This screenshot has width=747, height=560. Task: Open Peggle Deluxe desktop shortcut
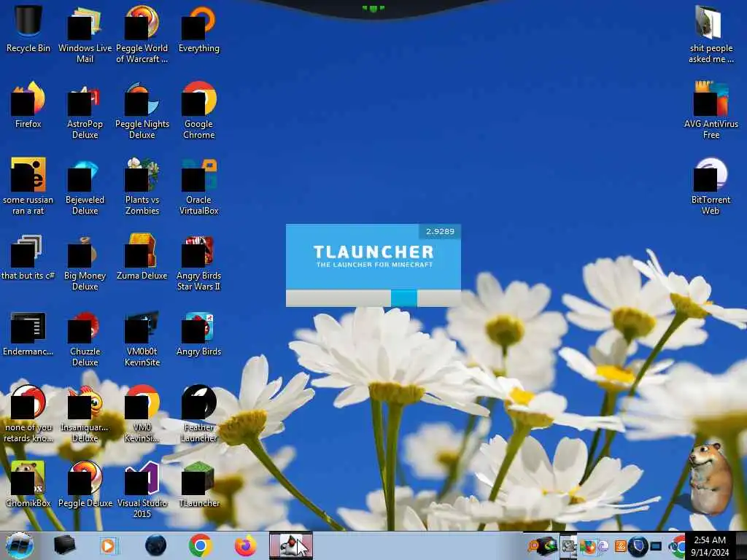[85, 484]
